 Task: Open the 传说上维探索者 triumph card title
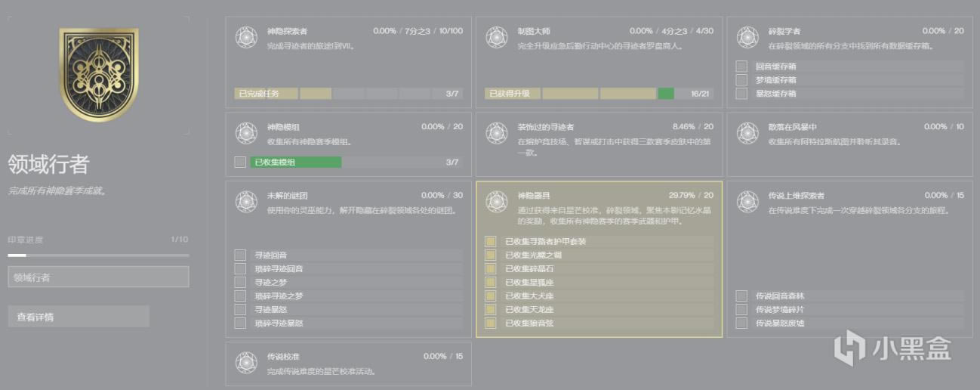click(796, 196)
